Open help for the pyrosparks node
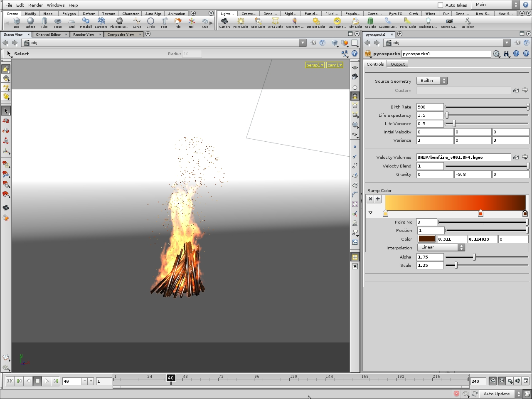 click(x=526, y=54)
